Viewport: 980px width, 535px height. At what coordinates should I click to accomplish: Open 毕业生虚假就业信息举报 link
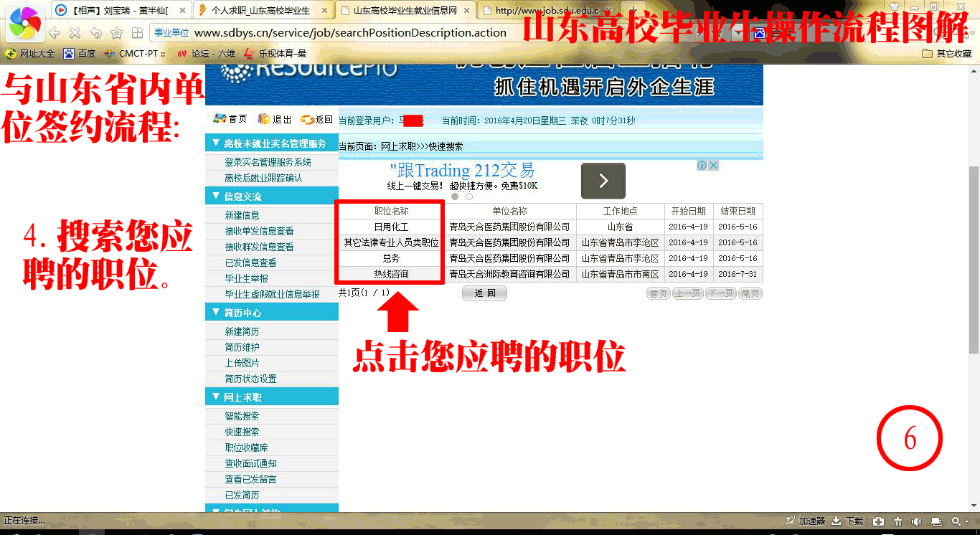[x=273, y=294]
